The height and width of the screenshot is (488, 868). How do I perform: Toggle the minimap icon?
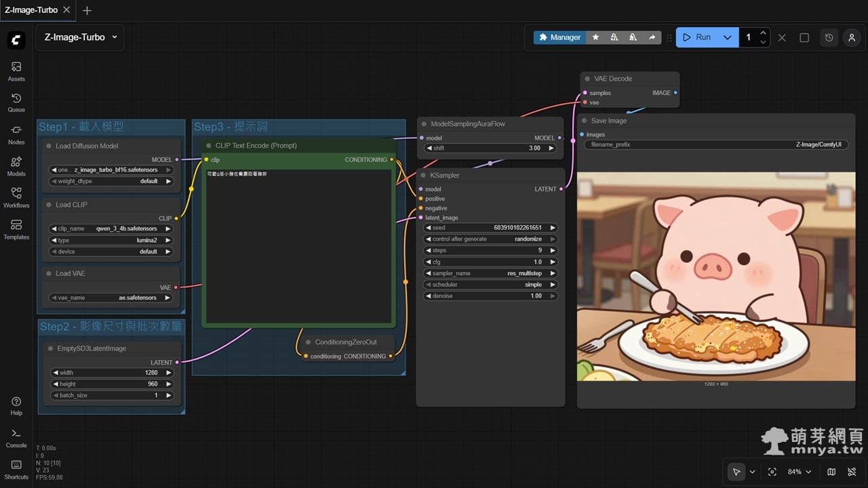(x=832, y=472)
